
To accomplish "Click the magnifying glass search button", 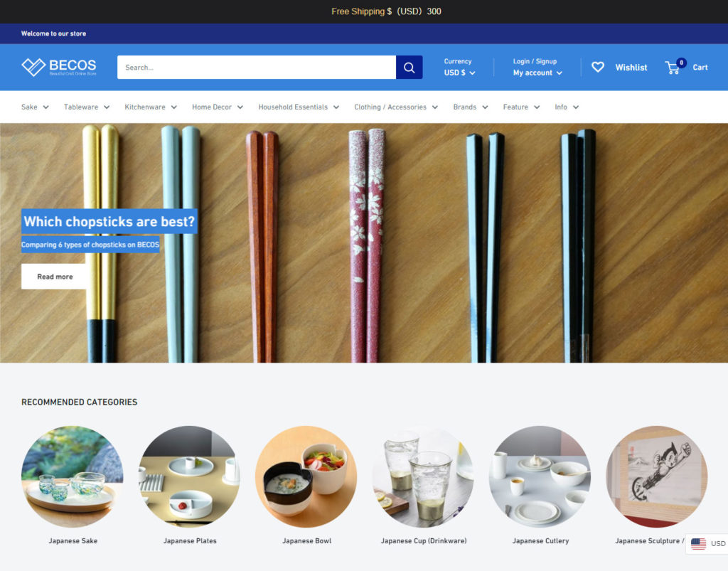I will (x=409, y=68).
